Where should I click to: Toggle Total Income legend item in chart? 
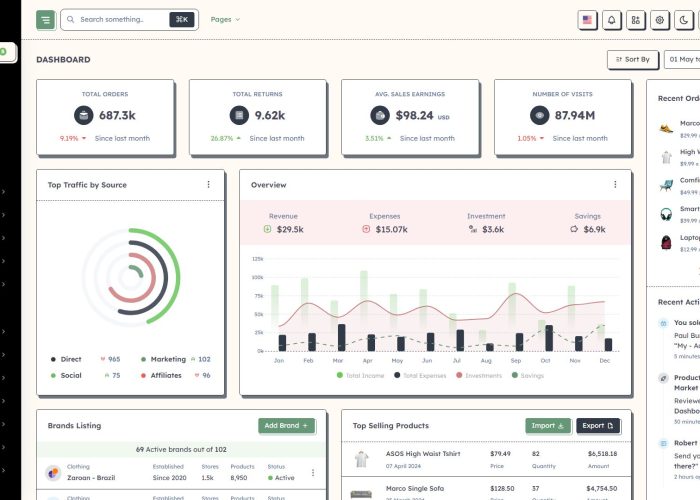pos(361,375)
